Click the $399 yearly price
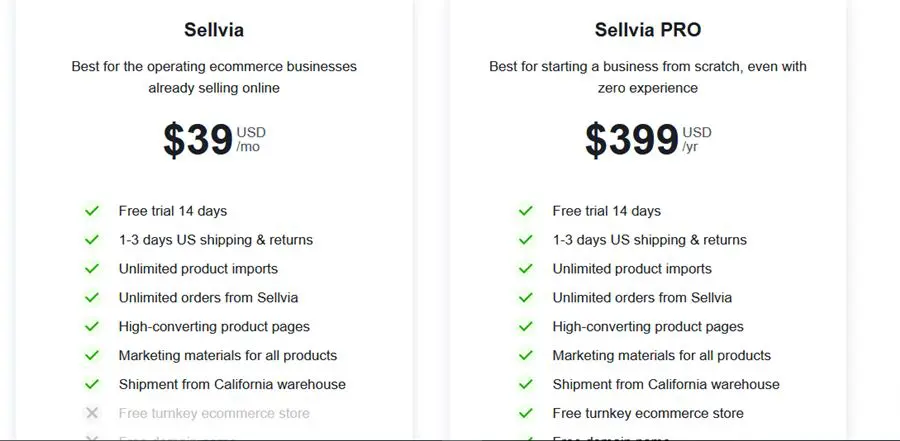The width and height of the screenshot is (900, 441). click(632, 141)
